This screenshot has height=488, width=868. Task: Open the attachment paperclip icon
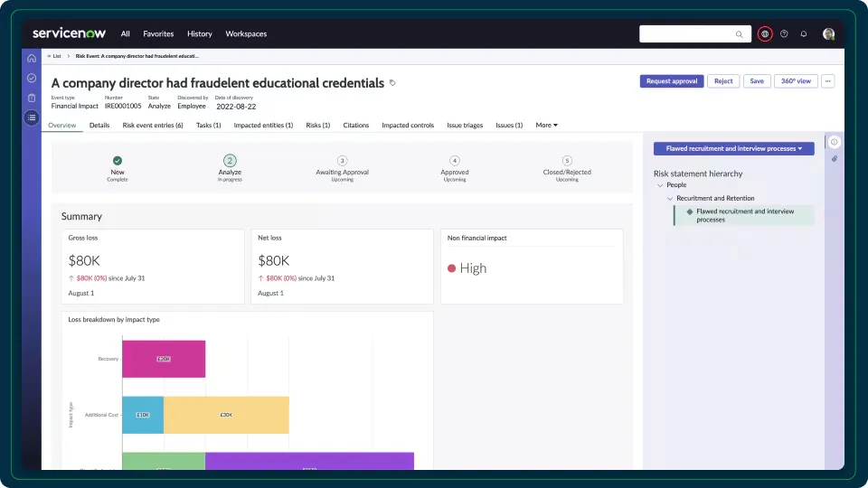pyautogui.click(x=835, y=159)
